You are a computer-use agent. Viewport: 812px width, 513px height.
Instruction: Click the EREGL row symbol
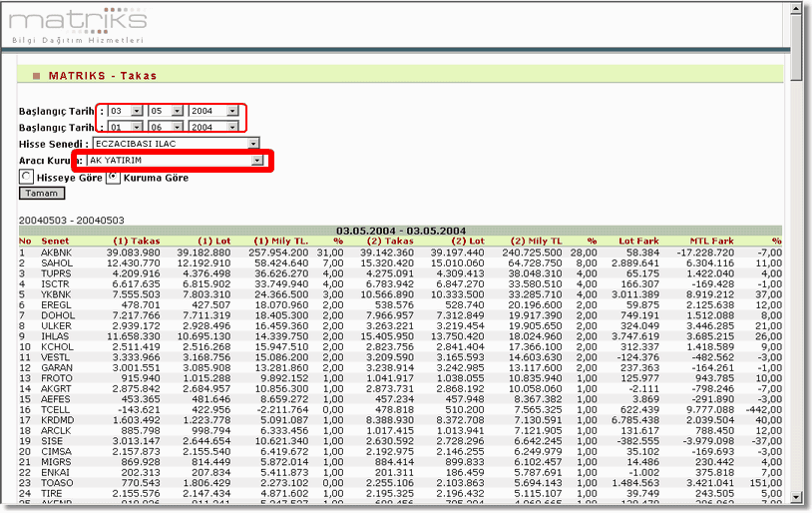(x=56, y=305)
